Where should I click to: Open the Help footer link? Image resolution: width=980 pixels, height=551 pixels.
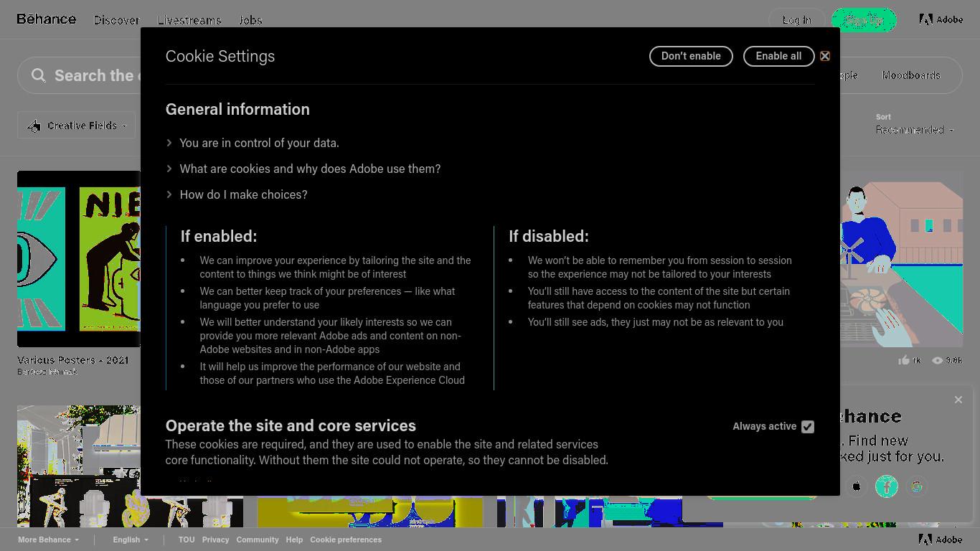(294, 540)
